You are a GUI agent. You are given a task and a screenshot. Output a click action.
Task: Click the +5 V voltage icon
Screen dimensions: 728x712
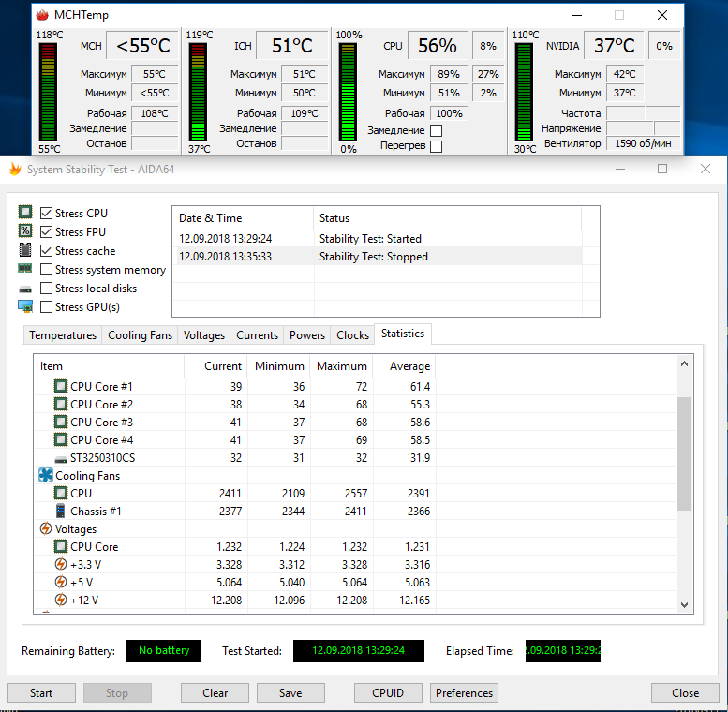pos(61,582)
